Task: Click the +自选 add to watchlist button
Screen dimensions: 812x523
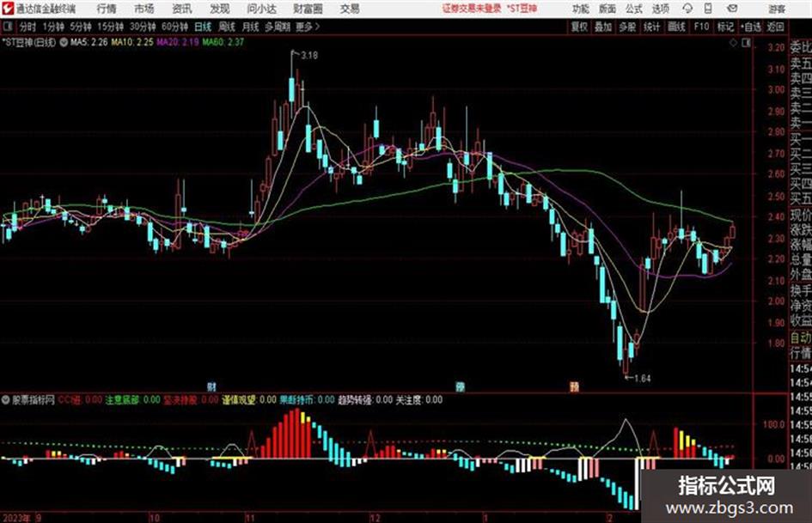Action: point(750,27)
